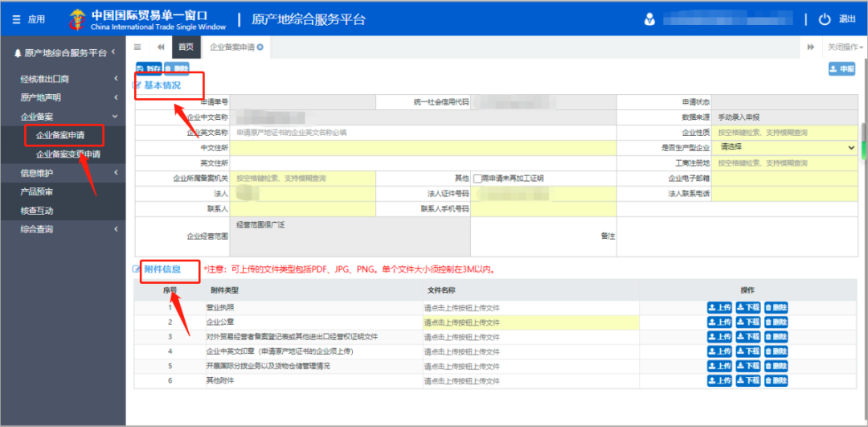
Task: Click the 联系人手机号码 input field
Action: (x=543, y=209)
